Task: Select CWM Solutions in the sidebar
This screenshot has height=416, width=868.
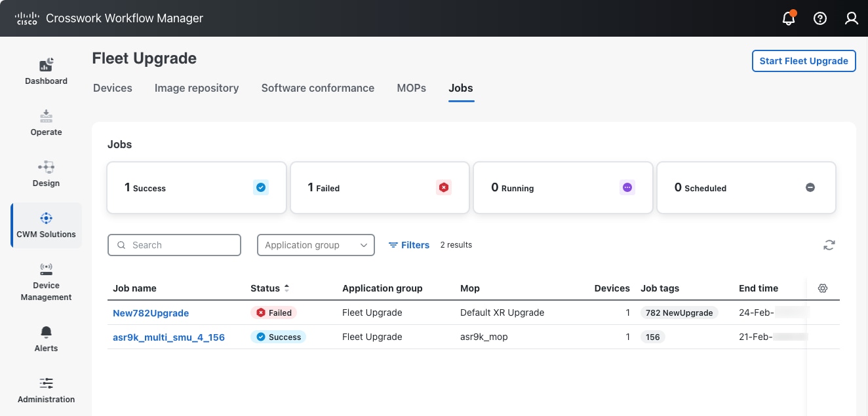Action: click(46, 225)
